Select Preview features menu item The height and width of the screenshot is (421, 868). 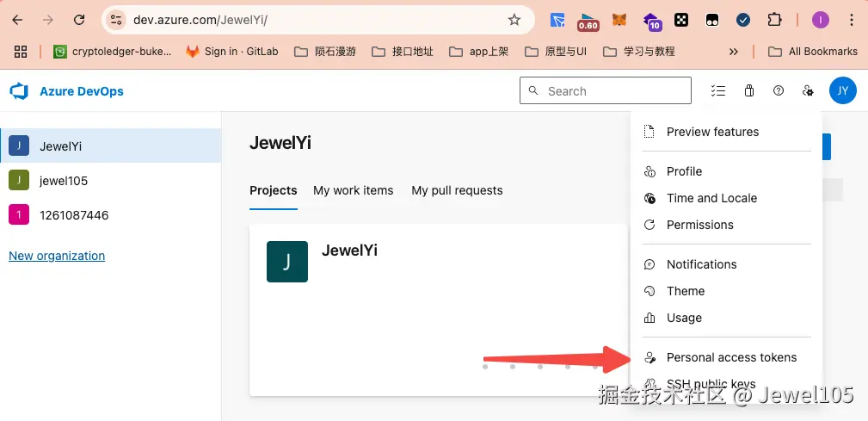coord(726,132)
